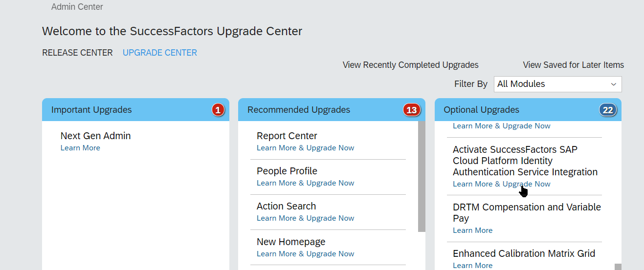
Task: Click the red badge on Important Upgrades
Action: [x=218, y=110]
